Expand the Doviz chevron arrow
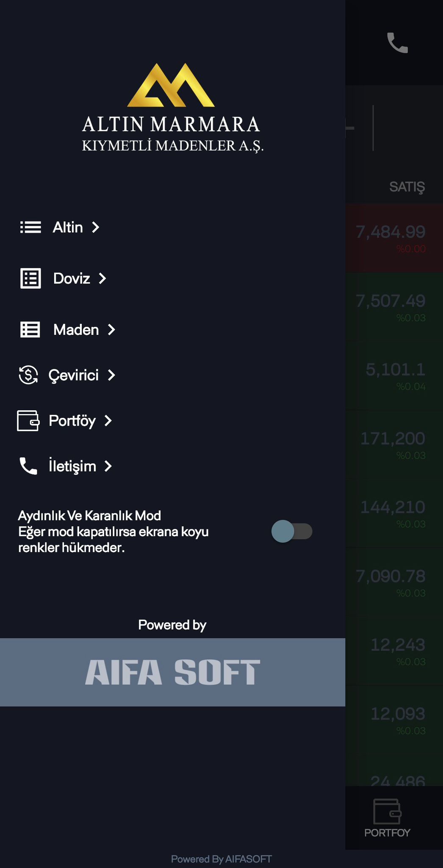Viewport: 443px width, 868px height. (102, 278)
